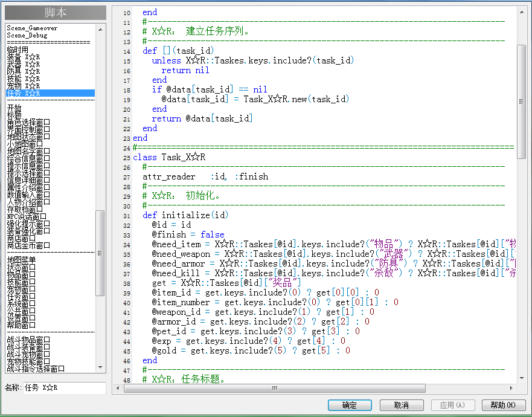532x417 pixels.
Task: Select the NPC说话窗口 script
Action: coord(27,216)
